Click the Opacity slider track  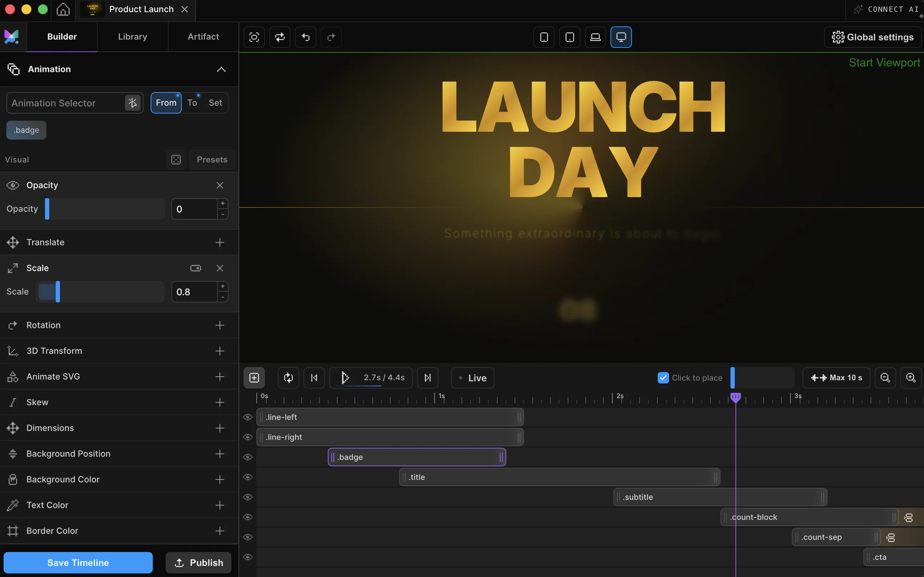pyautogui.click(x=105, y=209)
